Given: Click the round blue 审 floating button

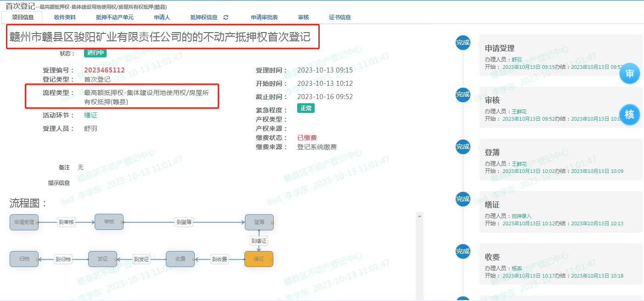Looking at the screenshot, I should pyautogui.click(x=629, y=74).
